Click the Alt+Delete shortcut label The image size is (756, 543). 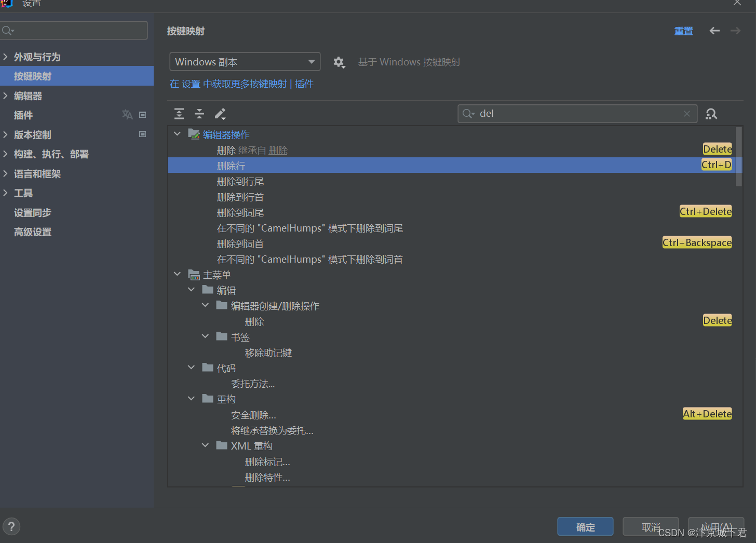click(x=707, y=414)
